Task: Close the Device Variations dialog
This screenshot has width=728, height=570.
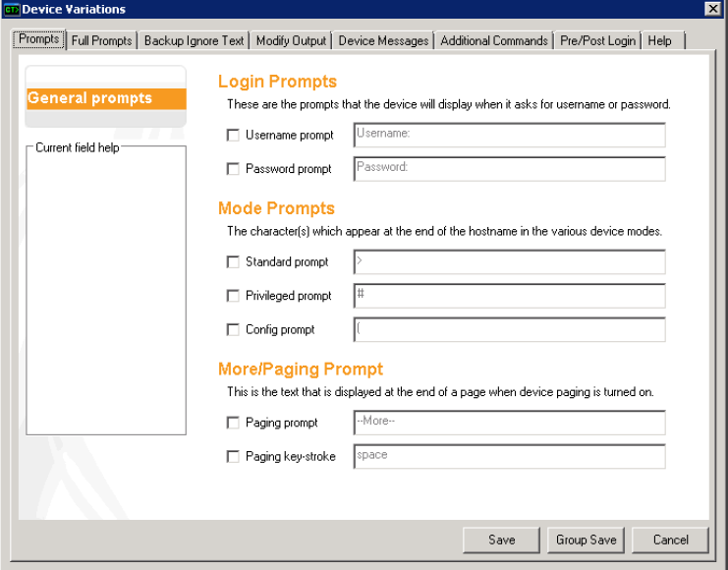Action: click(x=713, y=9)
